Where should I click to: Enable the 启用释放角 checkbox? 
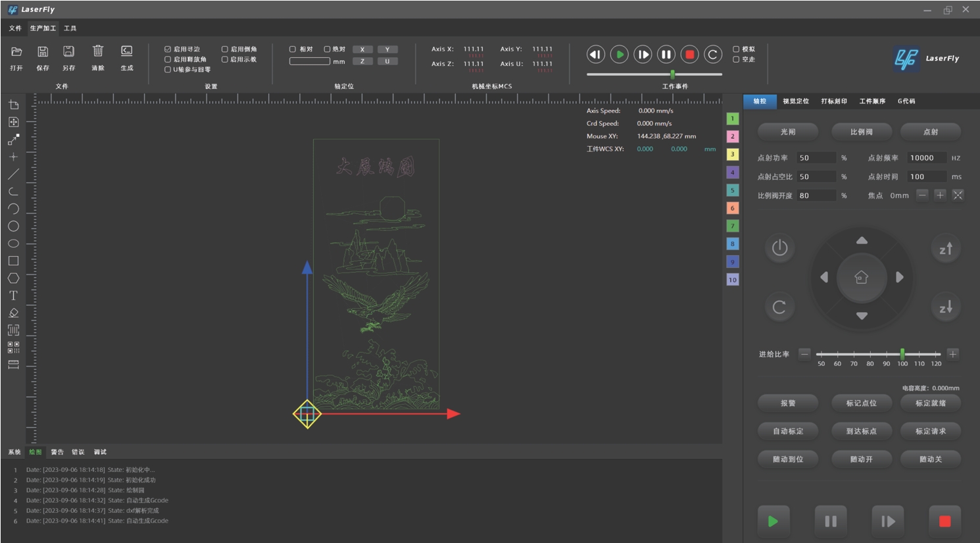coord(168,59)
